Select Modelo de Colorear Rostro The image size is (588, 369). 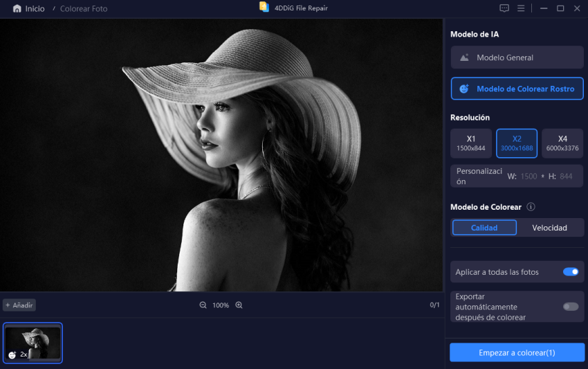point(517,89)
